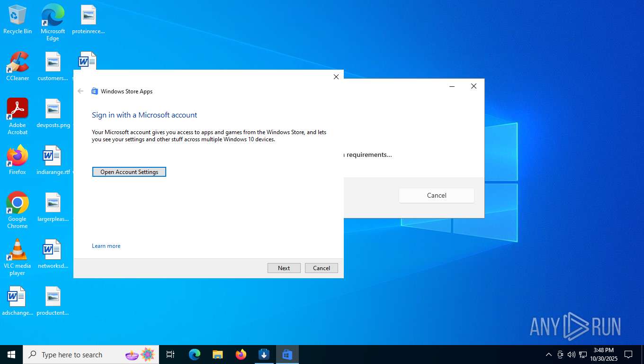Open the Recycle Bin desktop icon
This screenshot has width=644, height=364.
point(18,19)
